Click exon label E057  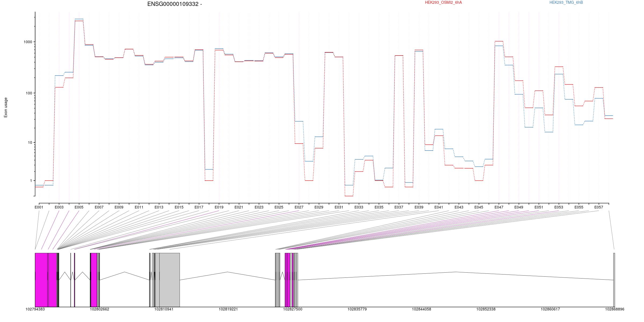coord(599,207)
